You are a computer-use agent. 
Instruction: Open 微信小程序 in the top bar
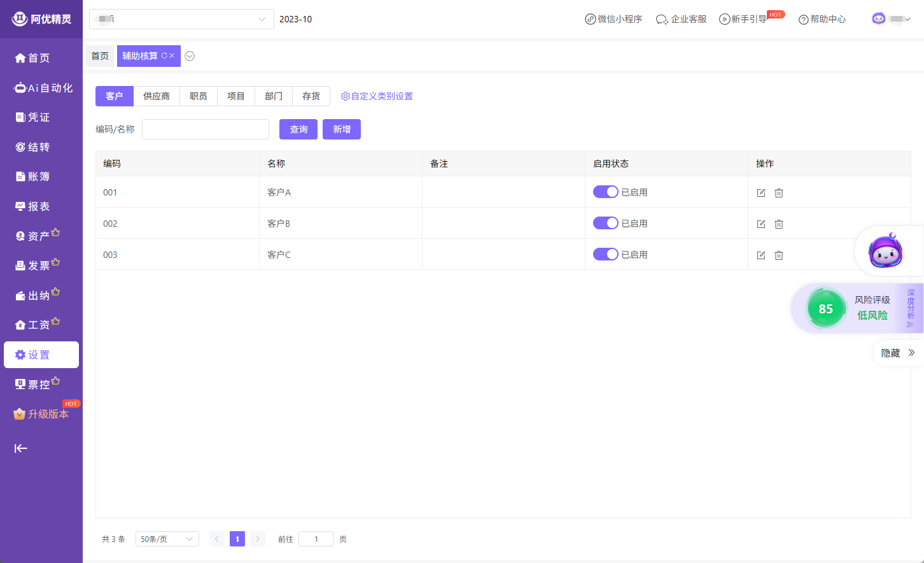click(613, 19)
